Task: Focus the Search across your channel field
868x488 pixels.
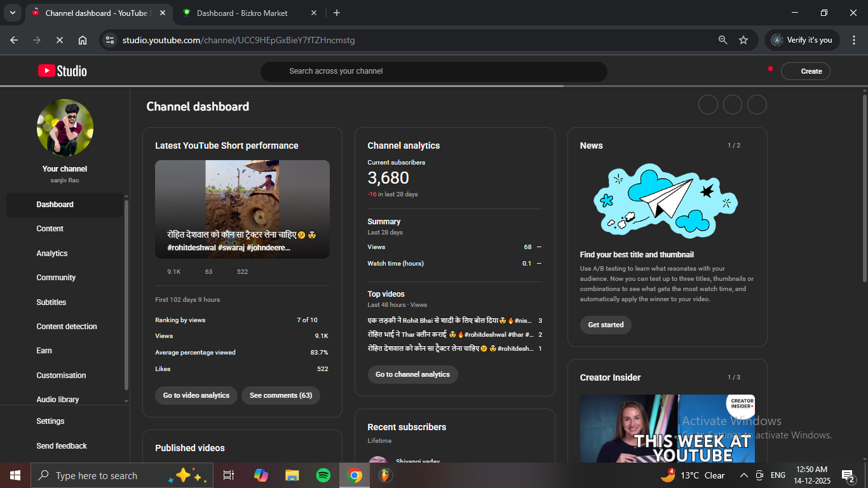Action: pyautogui.click(x=433, y=71)
